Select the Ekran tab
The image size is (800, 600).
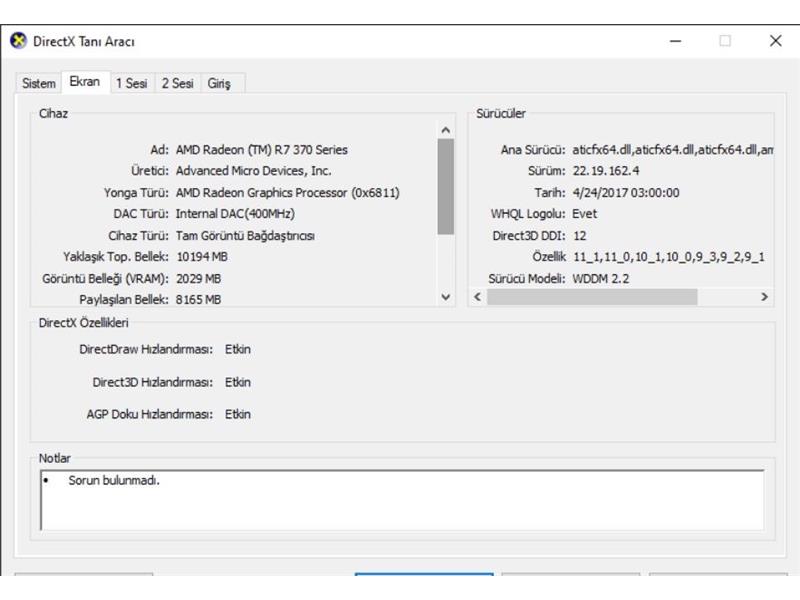(x=85, y=82)
